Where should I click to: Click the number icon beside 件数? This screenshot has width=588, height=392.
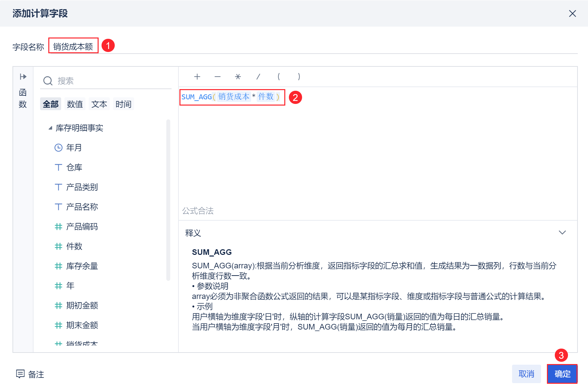(x=59, y=246)
